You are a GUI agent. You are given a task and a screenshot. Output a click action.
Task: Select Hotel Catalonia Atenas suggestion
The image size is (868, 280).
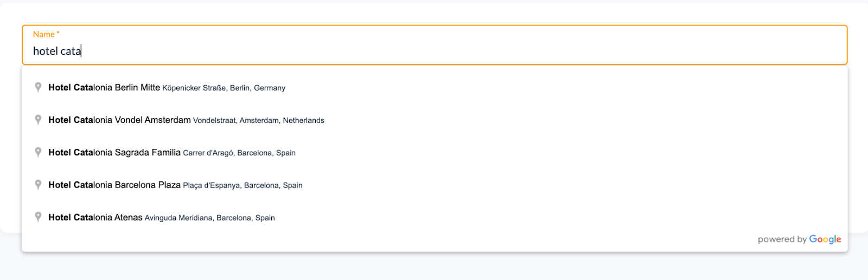coord(434,218)
